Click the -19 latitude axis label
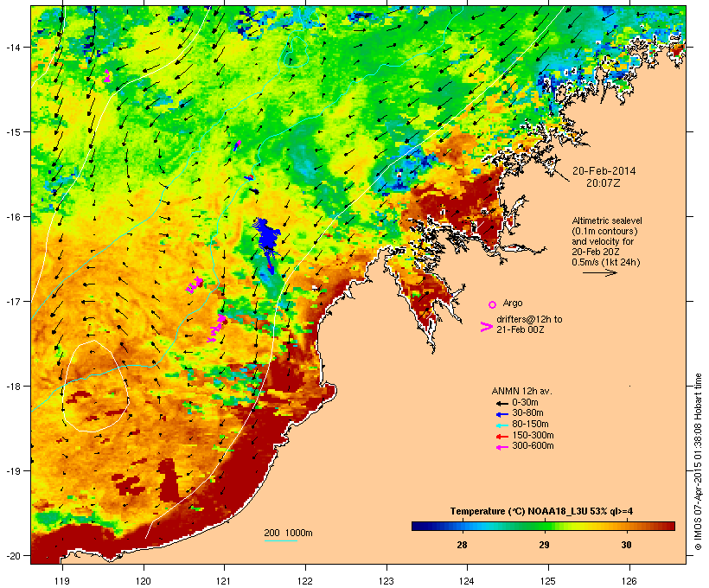Screen dimensions: 709x588 click(x=12, y=471)
